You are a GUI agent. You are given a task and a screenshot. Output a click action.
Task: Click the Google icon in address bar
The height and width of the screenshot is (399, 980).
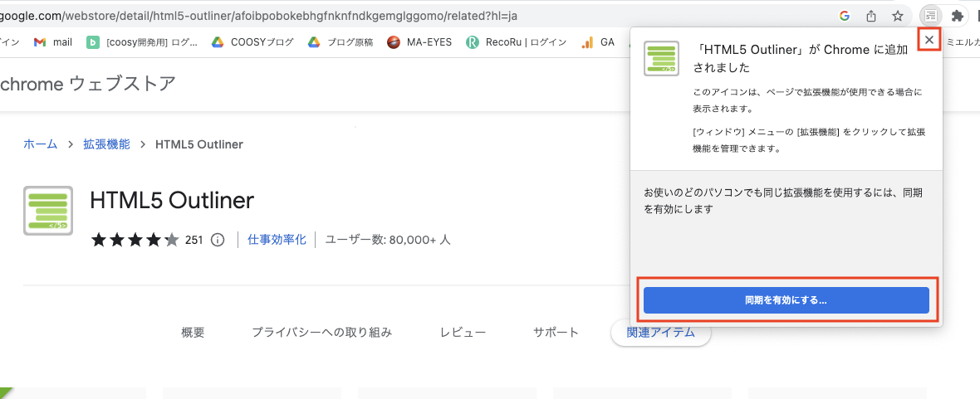pyautogui.click(x=845, y=16)
